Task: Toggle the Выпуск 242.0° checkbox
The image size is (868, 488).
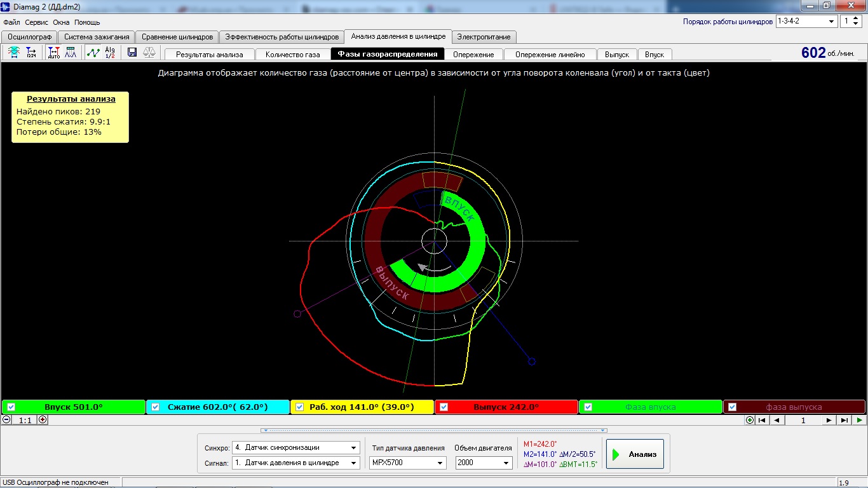Action: (x=444, y=407)
